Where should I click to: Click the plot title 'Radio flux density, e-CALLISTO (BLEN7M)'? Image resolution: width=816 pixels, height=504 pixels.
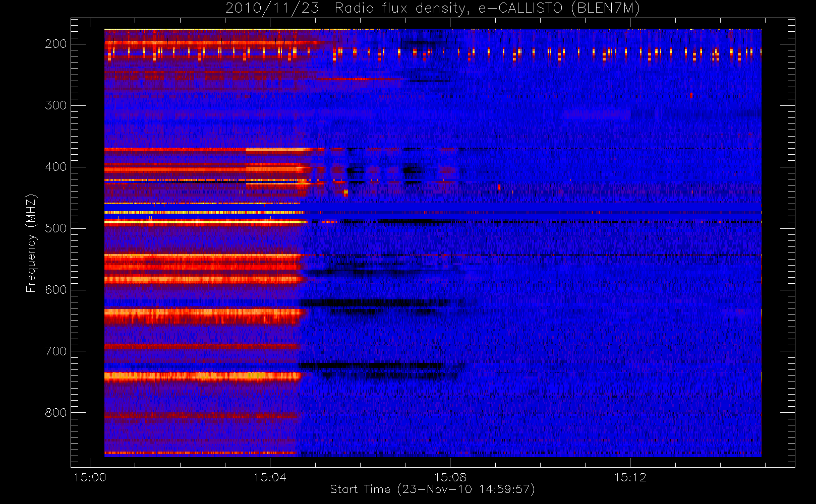tap(487, 8)
